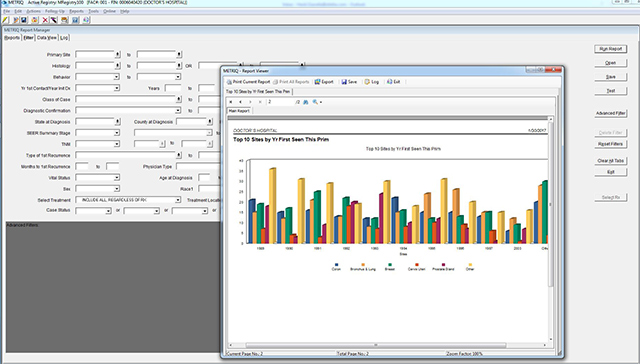Click the rightmost main toolbar icon

click(x=86, y=20)
